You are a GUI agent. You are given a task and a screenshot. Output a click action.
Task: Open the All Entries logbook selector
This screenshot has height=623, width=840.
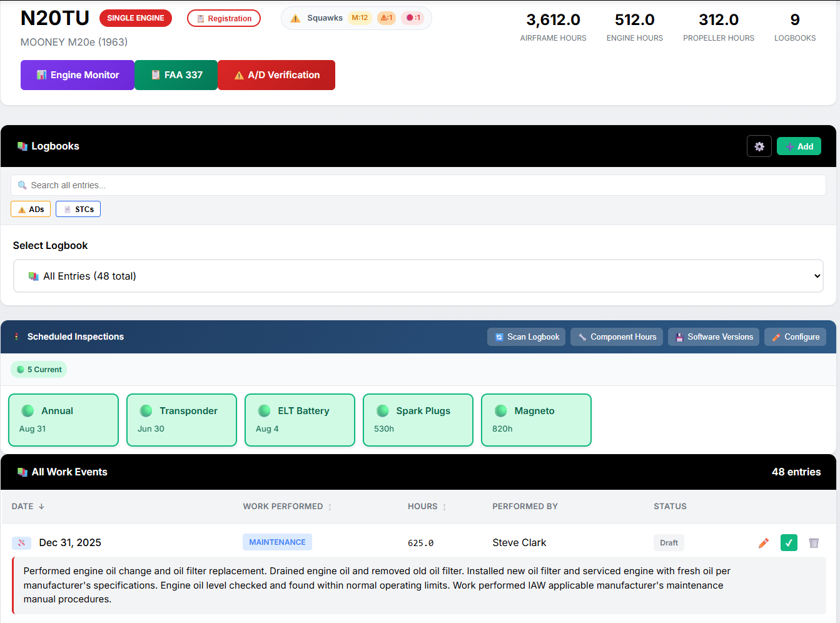click(420, 275)
